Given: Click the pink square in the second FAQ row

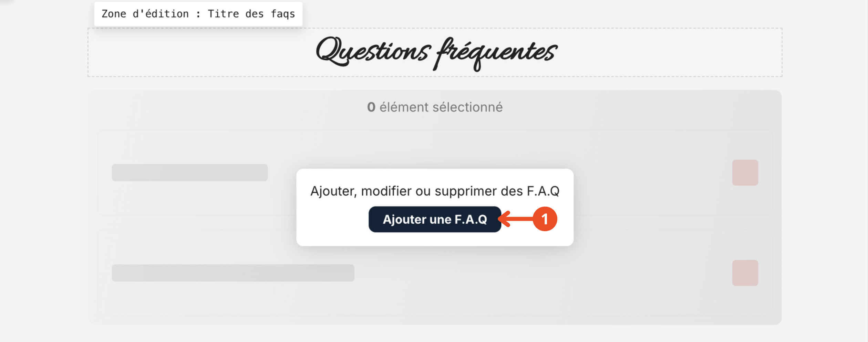Looking at the screenshot, I should [745, 273].
